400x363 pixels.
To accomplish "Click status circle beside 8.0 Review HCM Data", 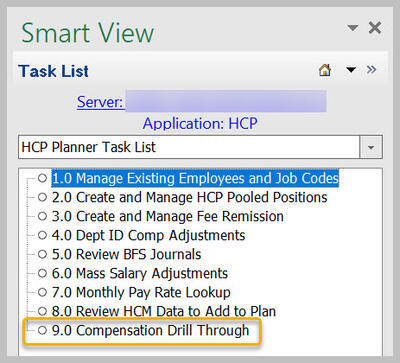I will point(42,311).
